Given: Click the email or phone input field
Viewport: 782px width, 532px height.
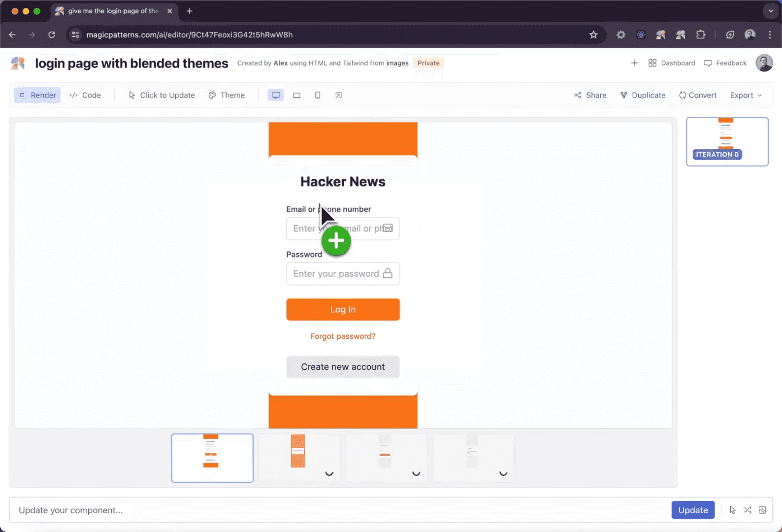Looking at the screenshot, I should click(343, 229).
